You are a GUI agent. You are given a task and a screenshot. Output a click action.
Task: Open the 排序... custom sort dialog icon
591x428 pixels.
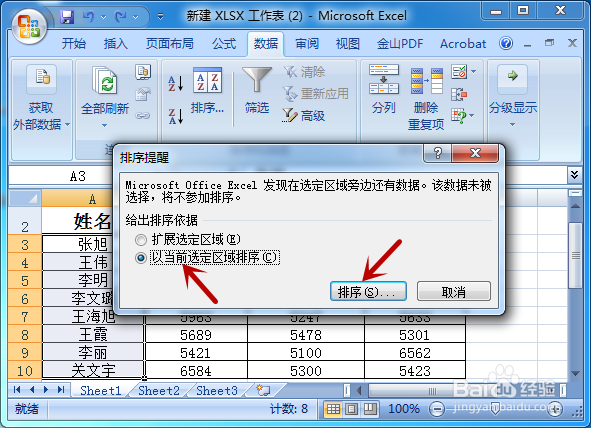(207, 80)
